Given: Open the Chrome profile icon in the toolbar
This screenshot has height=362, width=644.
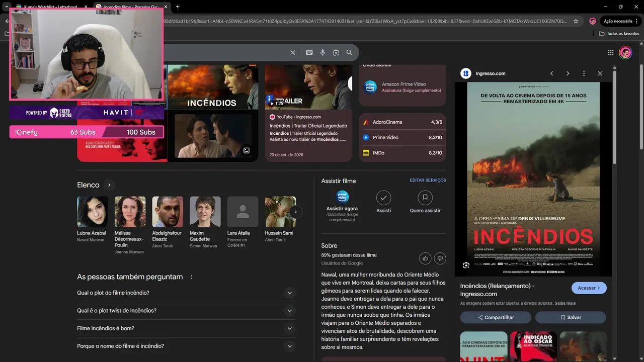Looking at the screenshot, I should [x=593, y=21].
